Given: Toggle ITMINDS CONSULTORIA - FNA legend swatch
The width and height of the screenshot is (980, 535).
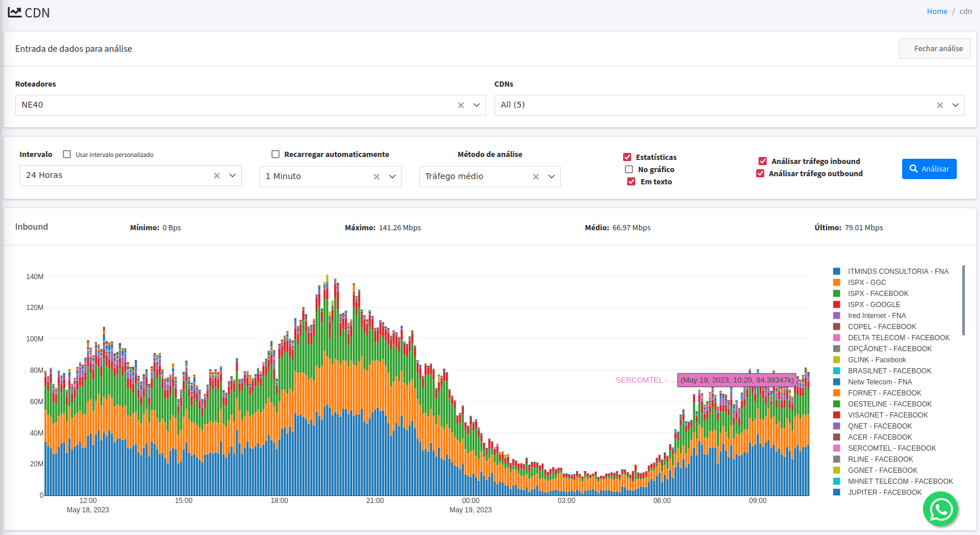Looking at the screenshot, I should 836,272.
